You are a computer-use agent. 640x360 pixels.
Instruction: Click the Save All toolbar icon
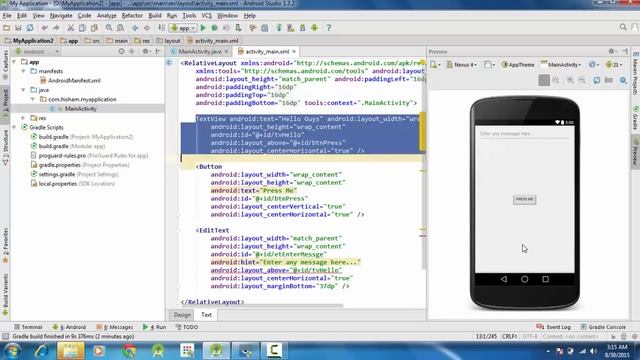click(18, 28)
